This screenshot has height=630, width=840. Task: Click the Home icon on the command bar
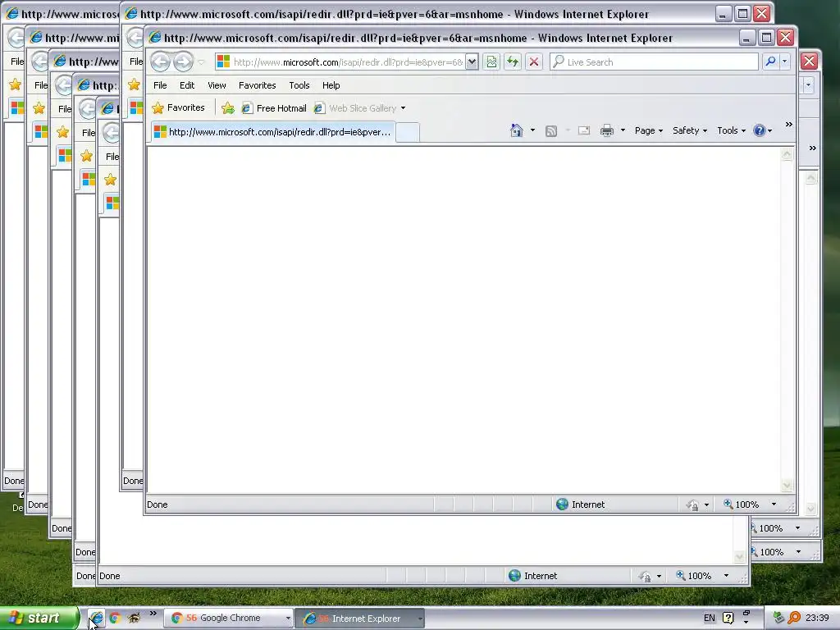pos(517,130)
